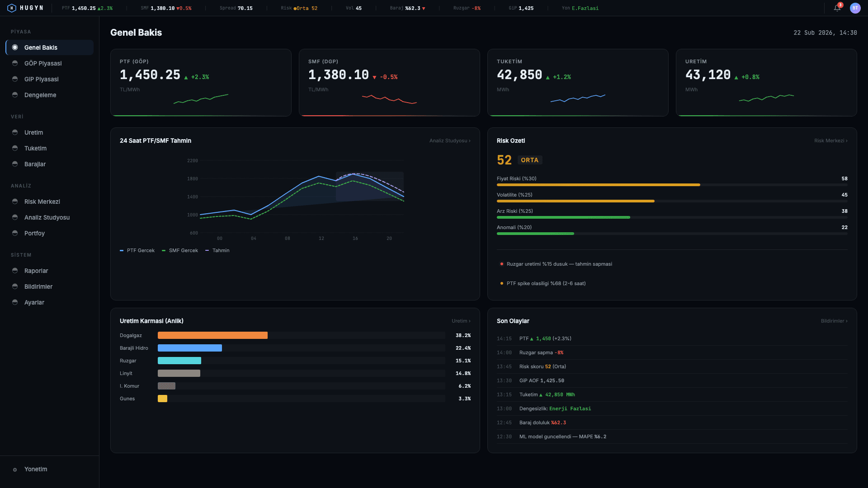Click the 14:00 Ruzgar sapma event
Viewport: 868px width, 488px height.
point(672,352)
